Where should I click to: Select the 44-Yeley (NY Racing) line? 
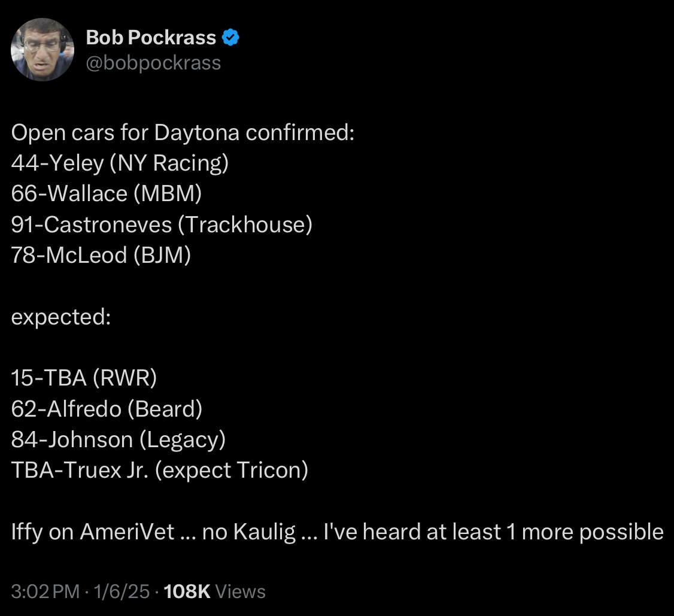pyautogui.click(x=120, y=163)
